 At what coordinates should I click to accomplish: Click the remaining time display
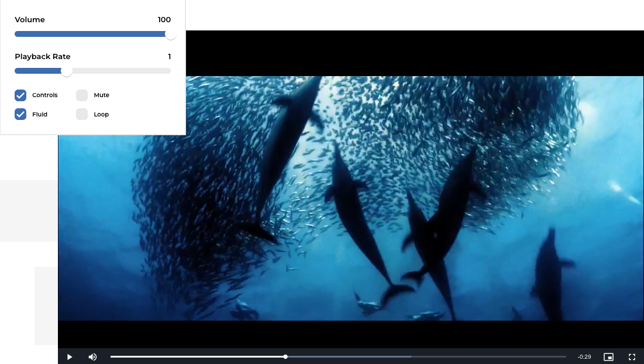point(583,356)
